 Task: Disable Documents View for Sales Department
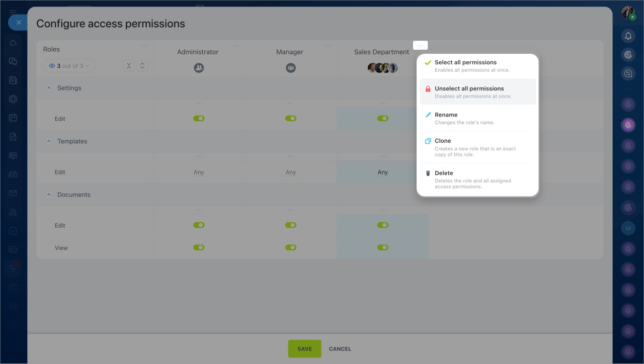382,247
